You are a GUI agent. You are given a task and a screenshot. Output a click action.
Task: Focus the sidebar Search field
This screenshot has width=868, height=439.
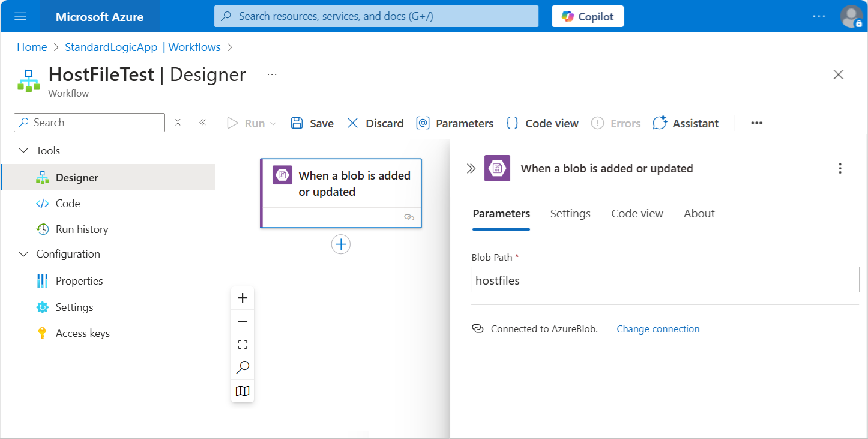(x=89, y=123)
